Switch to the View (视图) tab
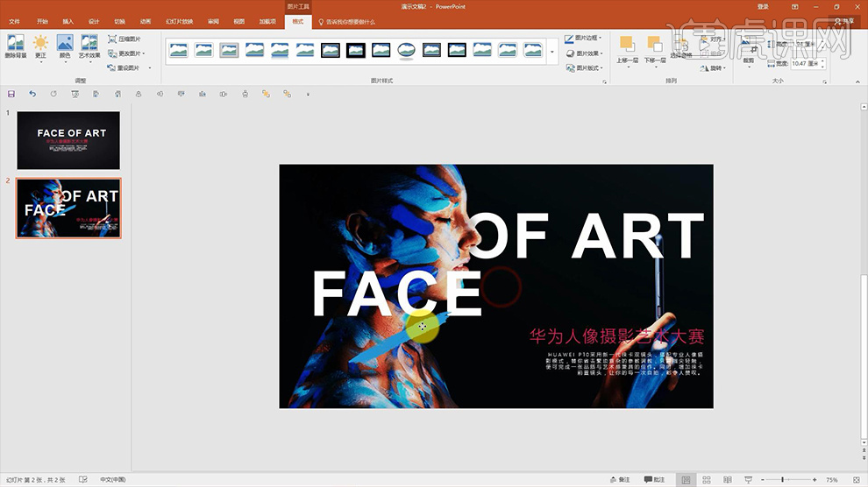The width and height of the screenshot is (868, 487). [x=239, y=22]
